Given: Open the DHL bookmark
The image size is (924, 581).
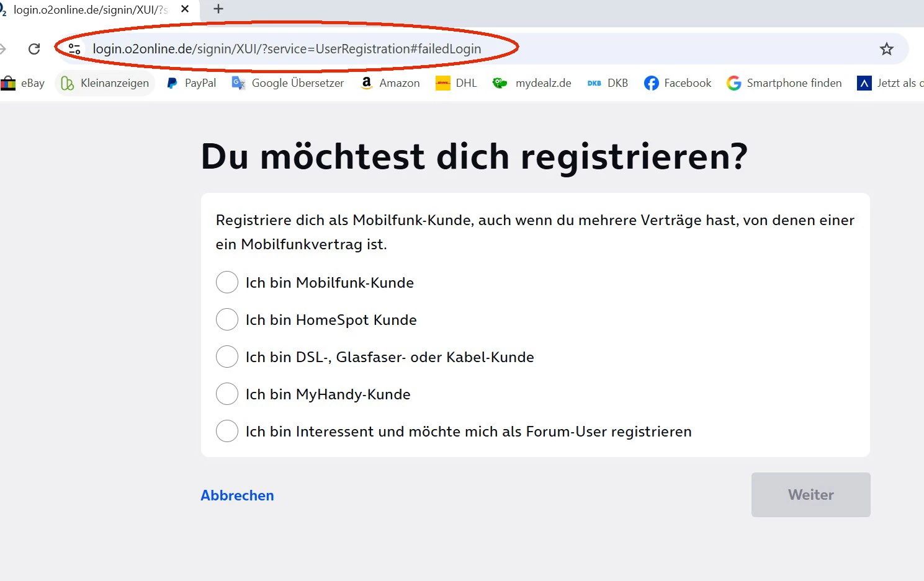Looking at the screenshot, I should coord(457,83).
